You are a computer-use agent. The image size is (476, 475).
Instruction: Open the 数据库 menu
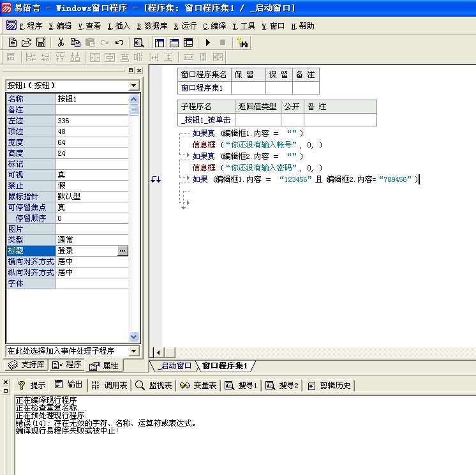click(x=152, y=26)
